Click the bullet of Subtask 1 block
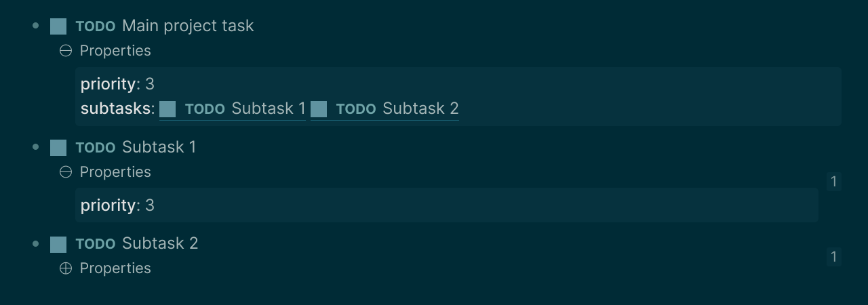This screenshot has width=868, height=305. pos(36,147)
